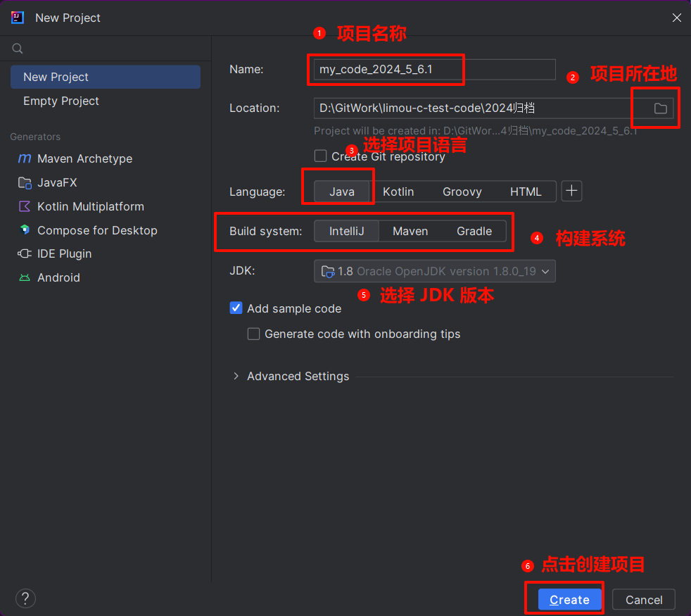
Task: Add another language with plus button
Action: pyautogui.click(x=571, y=191)
